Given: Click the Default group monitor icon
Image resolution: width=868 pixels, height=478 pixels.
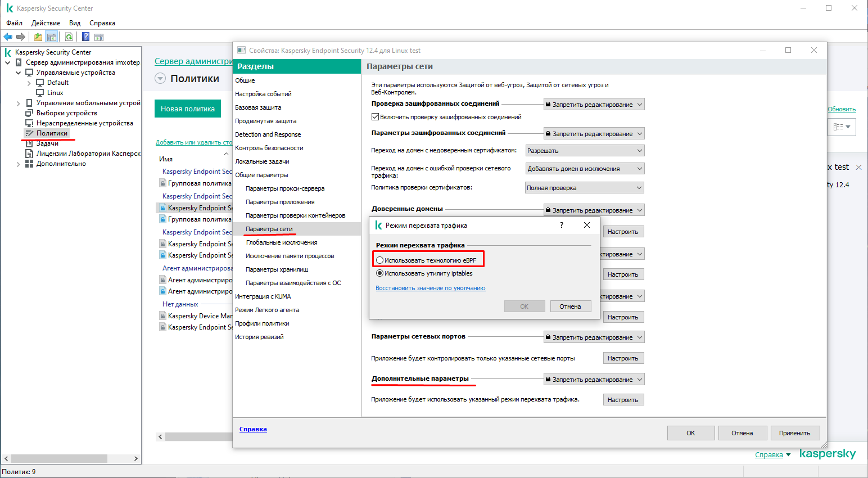Looking at the screenshot, I should [40, 83].
